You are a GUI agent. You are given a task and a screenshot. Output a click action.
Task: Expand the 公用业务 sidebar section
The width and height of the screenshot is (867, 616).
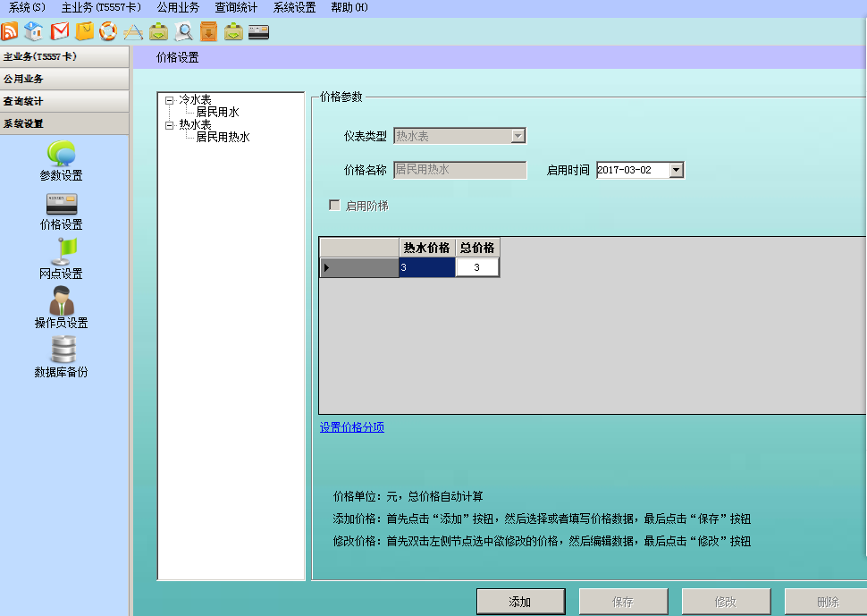tap(64, 79)
